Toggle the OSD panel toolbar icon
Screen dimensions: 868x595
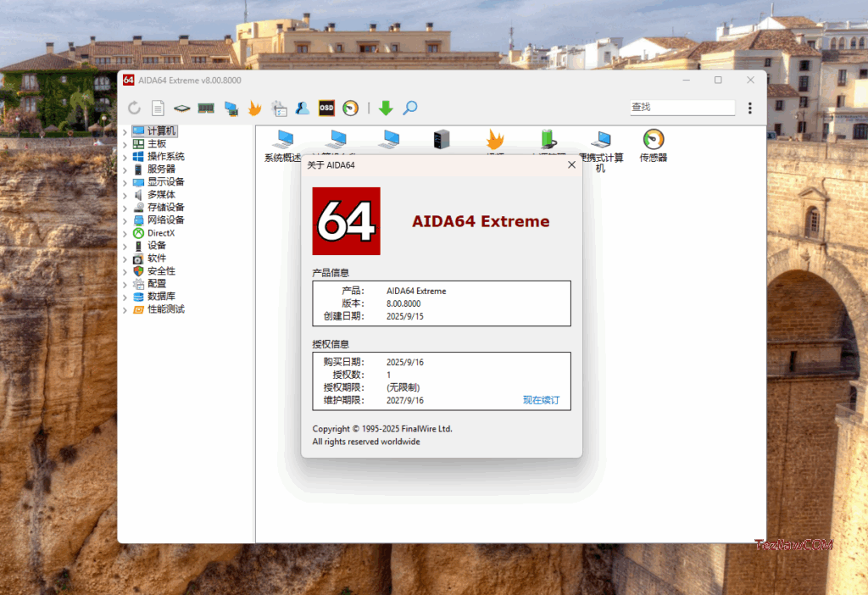point(326,108)
